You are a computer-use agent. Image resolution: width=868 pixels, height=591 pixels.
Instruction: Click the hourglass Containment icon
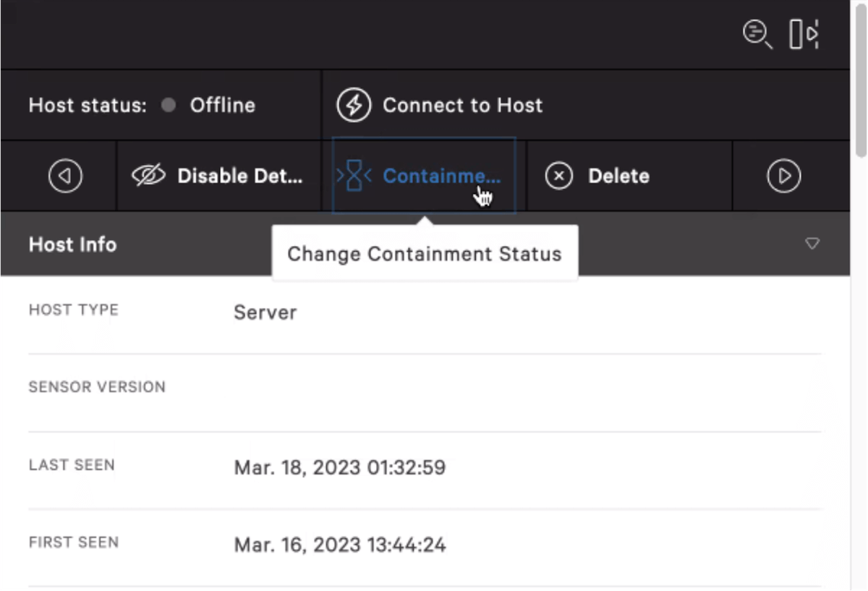(x=352, y=175)
